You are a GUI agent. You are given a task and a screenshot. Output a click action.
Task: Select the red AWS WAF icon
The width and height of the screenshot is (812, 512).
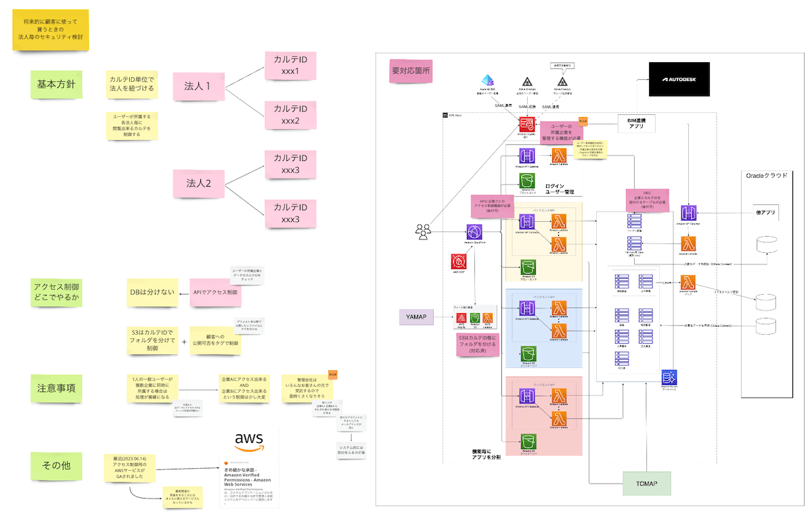point(458,261)
